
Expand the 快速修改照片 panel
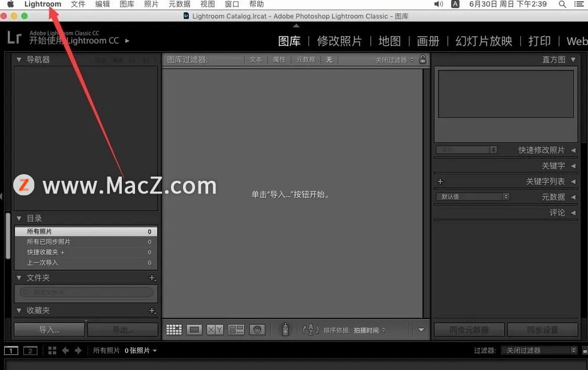coord(573,150)
